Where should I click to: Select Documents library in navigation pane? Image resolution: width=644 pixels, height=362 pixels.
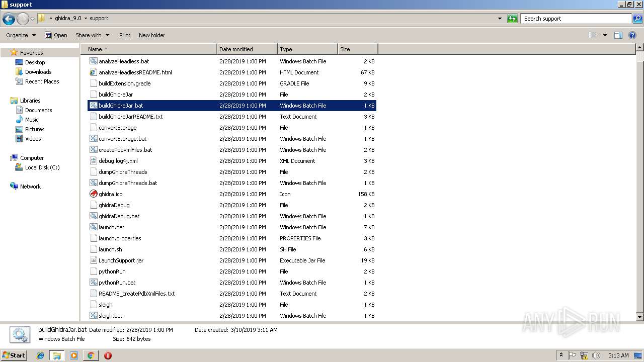coord(38,110)
